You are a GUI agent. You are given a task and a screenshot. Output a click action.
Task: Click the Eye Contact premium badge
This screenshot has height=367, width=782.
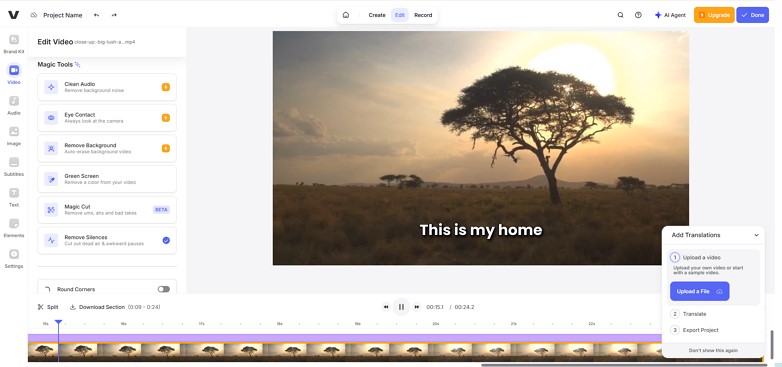pos(166,118)
